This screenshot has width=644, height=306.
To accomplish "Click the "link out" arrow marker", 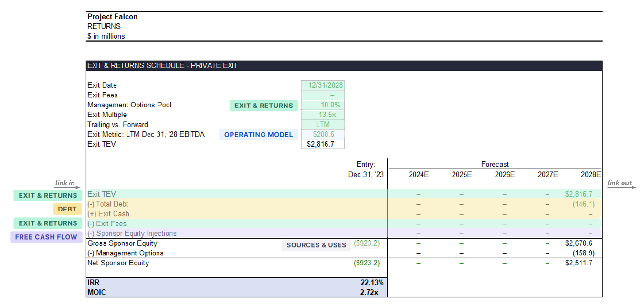I will [x=622, y=184].
